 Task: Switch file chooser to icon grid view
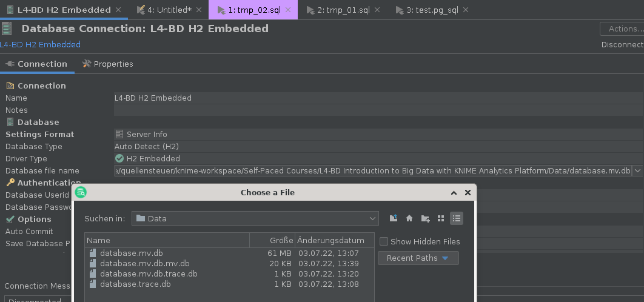(x=441, y=218)
